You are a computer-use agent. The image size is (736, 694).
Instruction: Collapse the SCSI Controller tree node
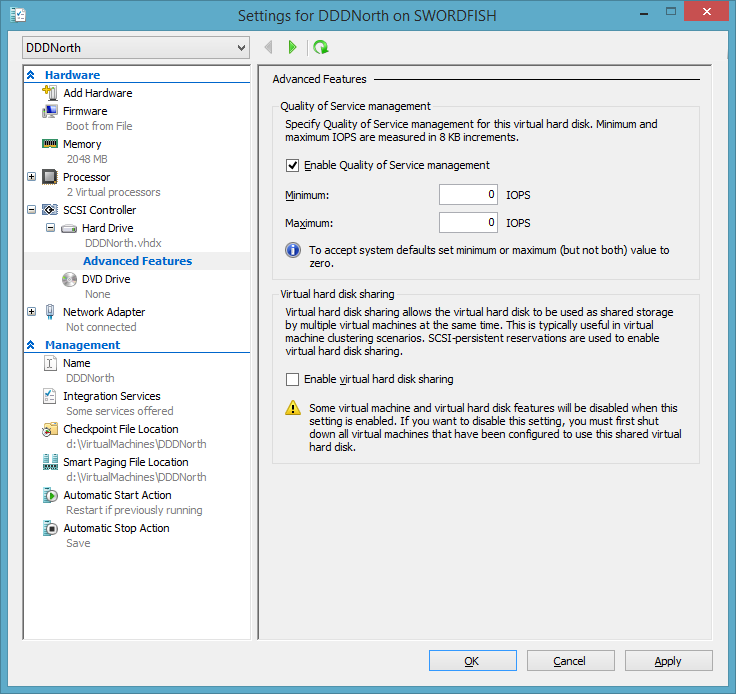coord(31,210)
